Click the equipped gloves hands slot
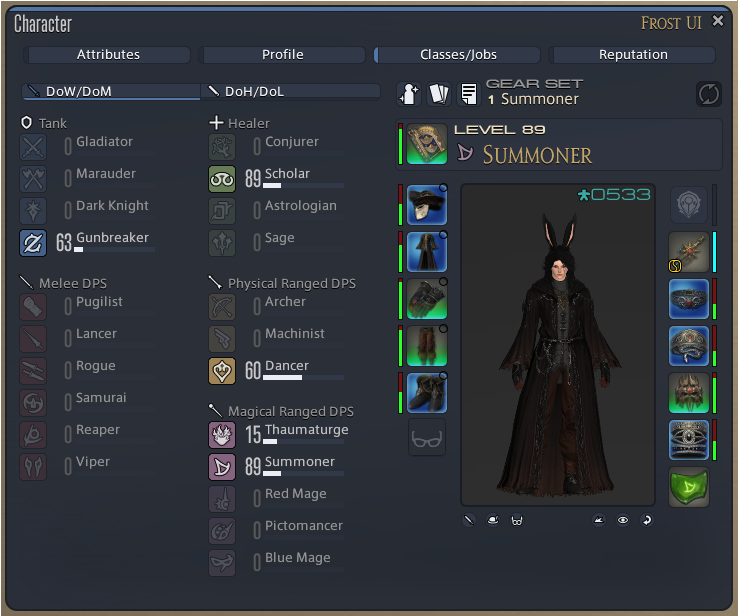Screen dimensions: 738x616 click(x=426, y=299)
